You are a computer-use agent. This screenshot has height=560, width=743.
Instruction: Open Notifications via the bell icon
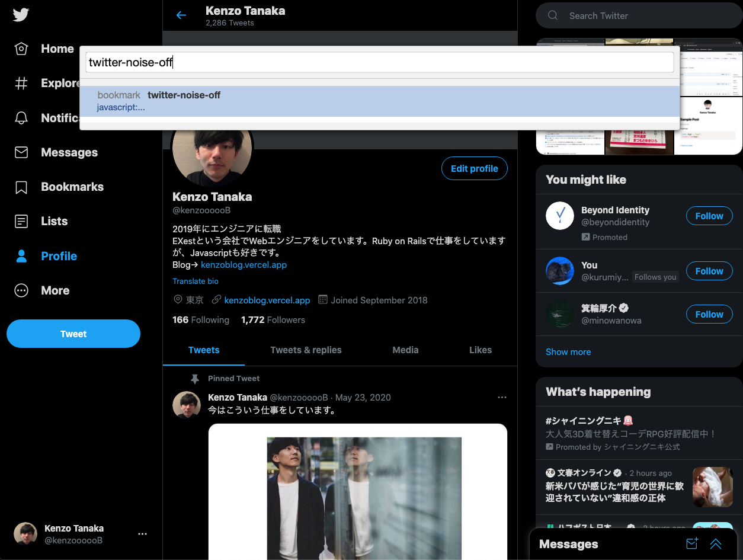(x=21, y=118)
